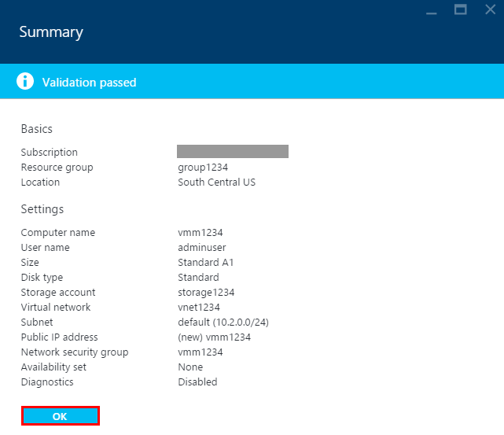504x435 pixels.
Task: Click the Standard A1 size value
Action: [206, 263]
